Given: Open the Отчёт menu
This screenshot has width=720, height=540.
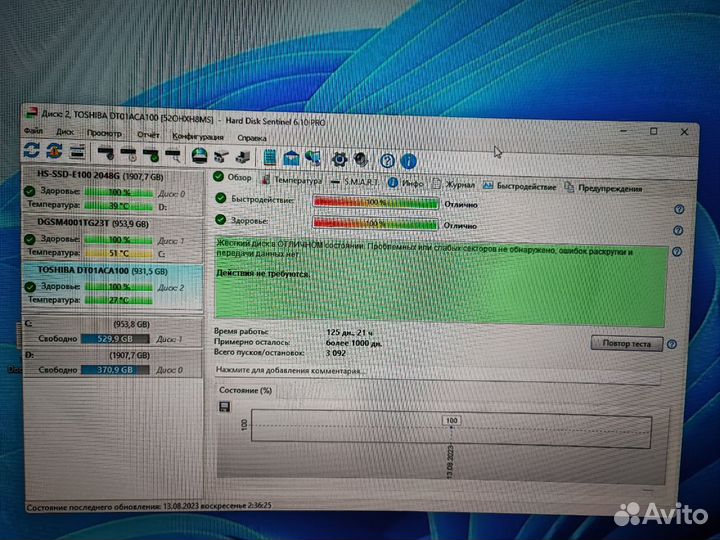Looking at the screenshot, I should click(x=148, y=135).
